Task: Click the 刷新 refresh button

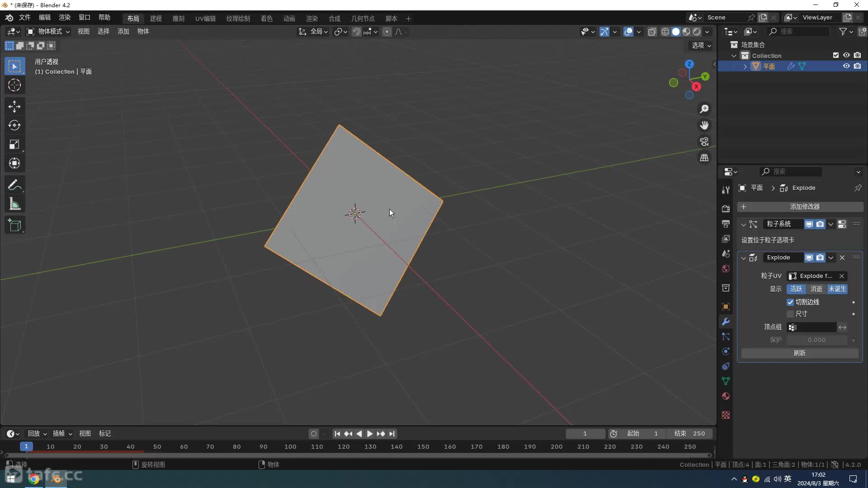Action: (800, 353)
